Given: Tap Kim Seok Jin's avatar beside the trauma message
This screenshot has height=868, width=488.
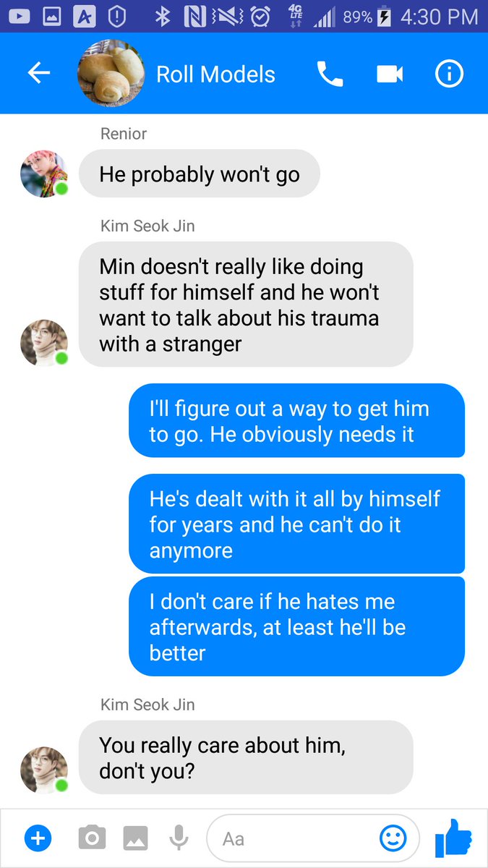Looking at the screenshot, I should click(44, 342).
